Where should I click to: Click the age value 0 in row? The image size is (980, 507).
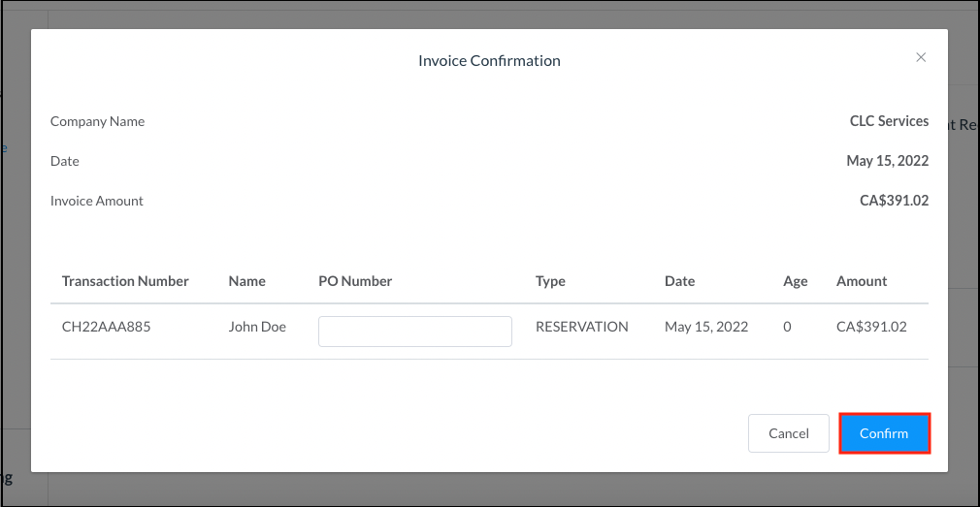[x=787, y=327]
